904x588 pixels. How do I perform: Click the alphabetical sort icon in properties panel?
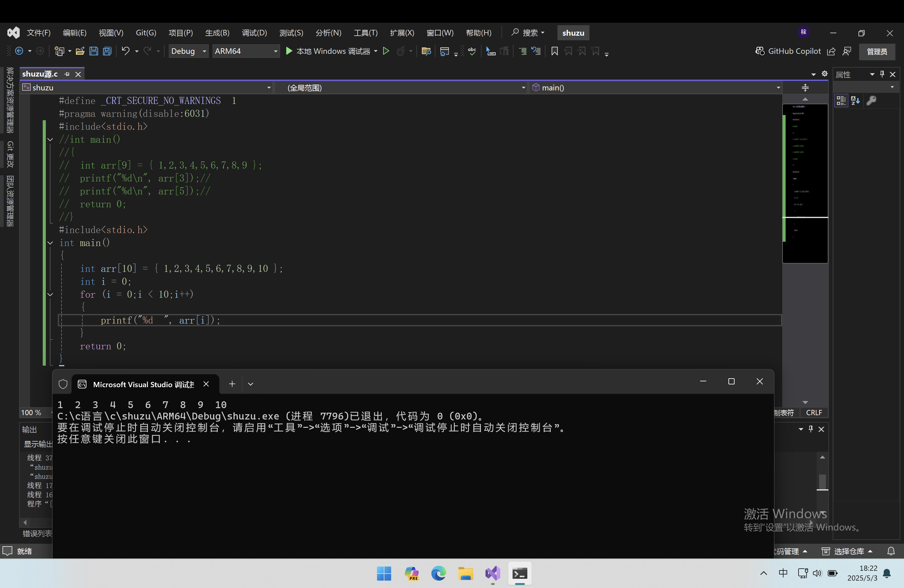pos(855,100)
